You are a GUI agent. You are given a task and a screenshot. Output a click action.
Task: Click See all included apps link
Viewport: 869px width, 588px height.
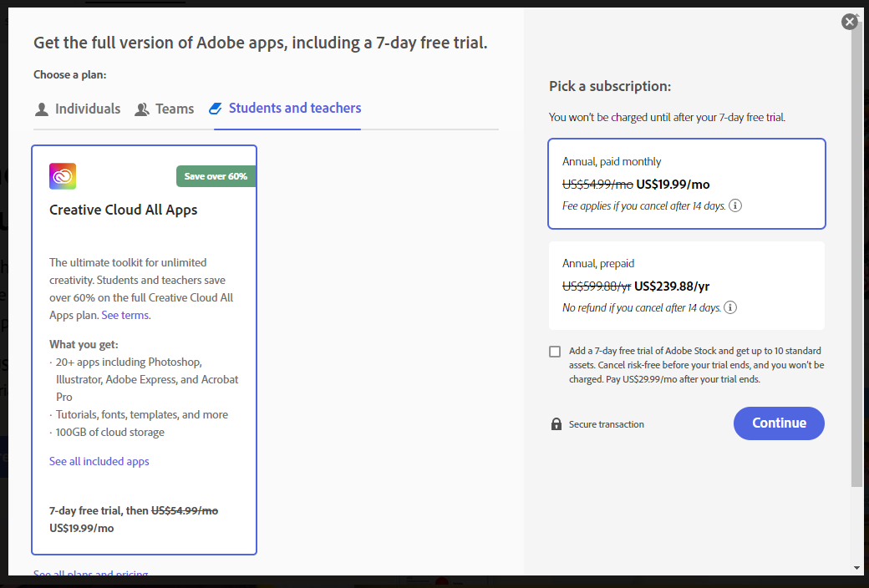click(99, 461)
